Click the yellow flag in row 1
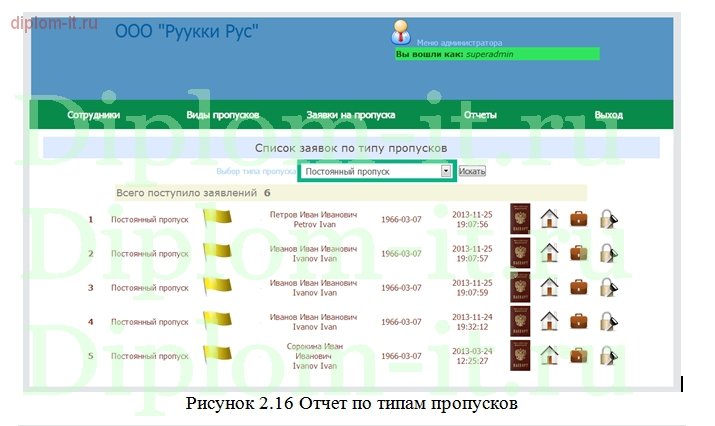This screenshot has width=715, height=426. 217,217
